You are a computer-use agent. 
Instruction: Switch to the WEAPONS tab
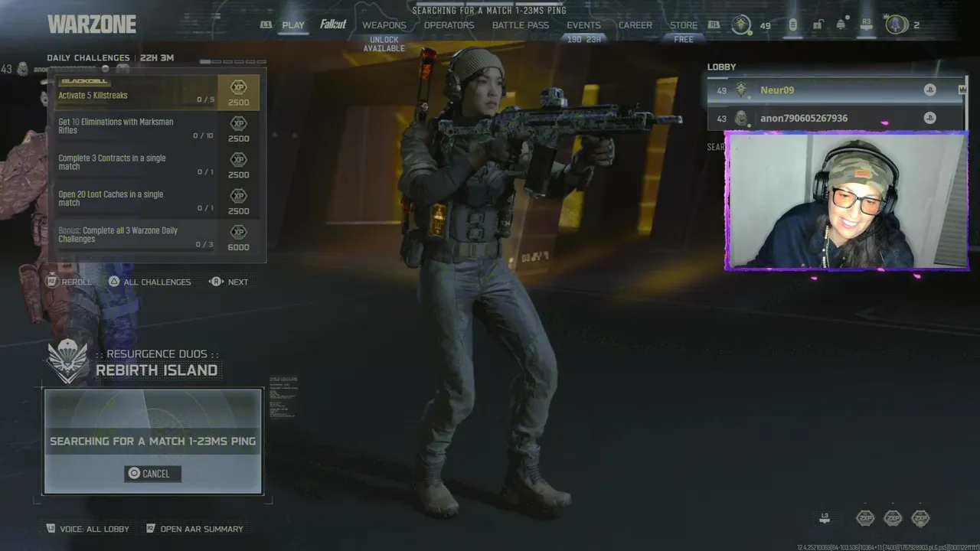click(x=384, y=25)
